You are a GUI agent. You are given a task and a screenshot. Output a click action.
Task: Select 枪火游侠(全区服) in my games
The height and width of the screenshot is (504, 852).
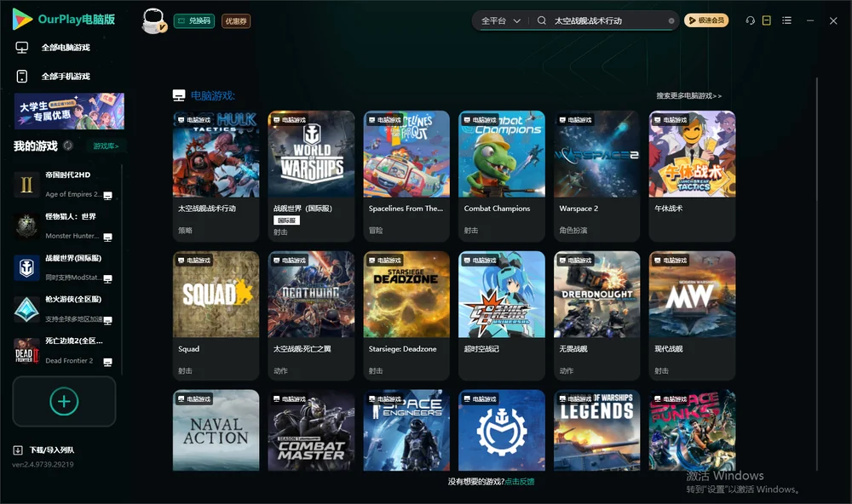(x=64, y=309)
